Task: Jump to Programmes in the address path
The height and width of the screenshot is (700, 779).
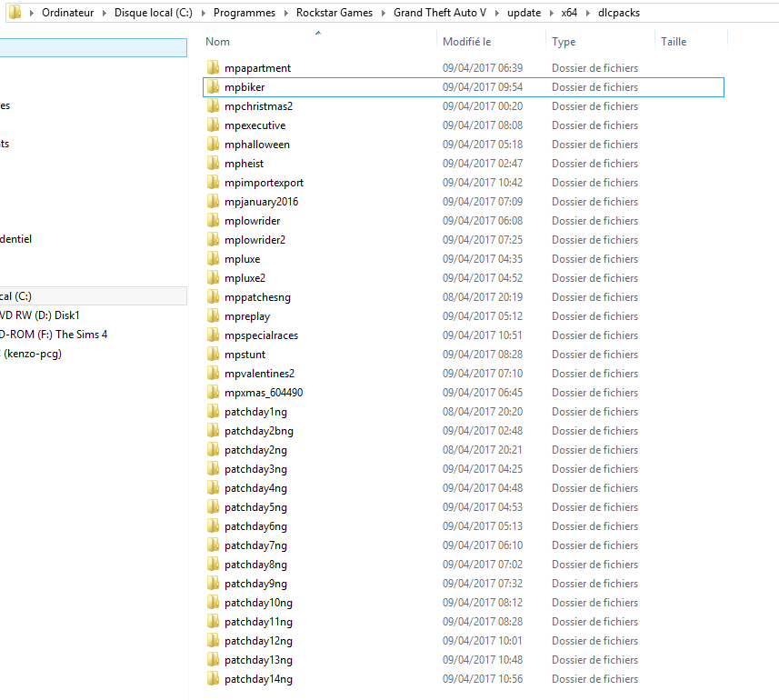Action: click(245, 13)
